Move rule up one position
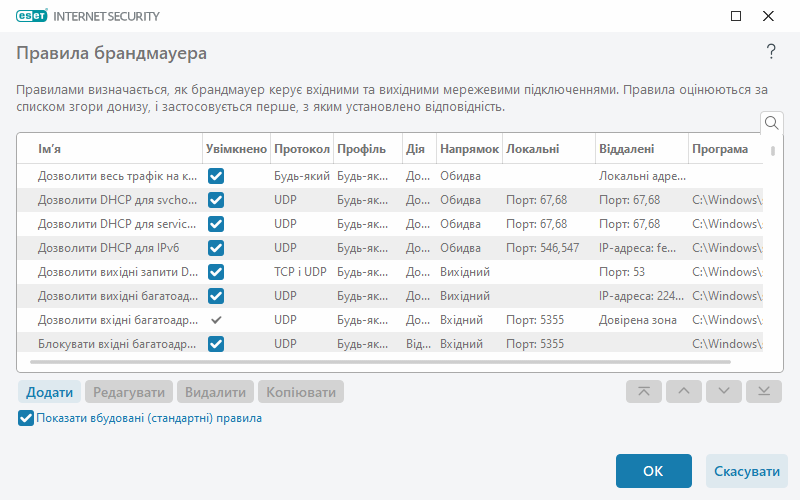 pos(684,392)
